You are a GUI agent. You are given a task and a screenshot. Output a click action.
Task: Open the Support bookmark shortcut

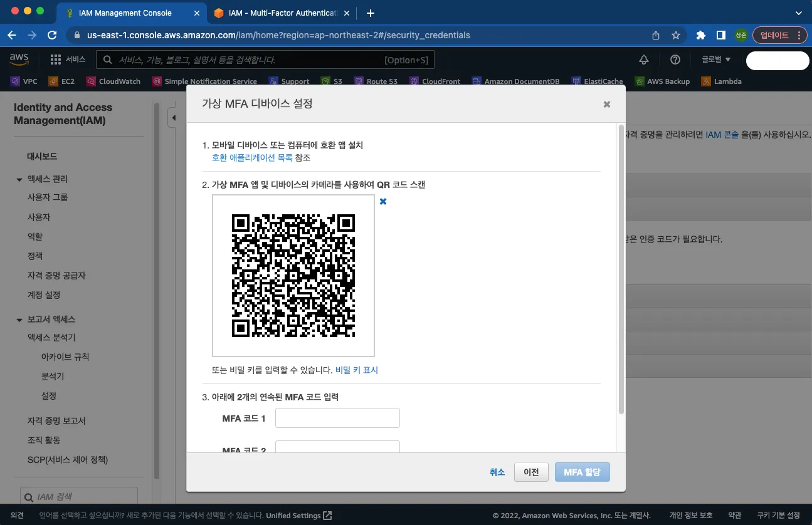(288, 81)
